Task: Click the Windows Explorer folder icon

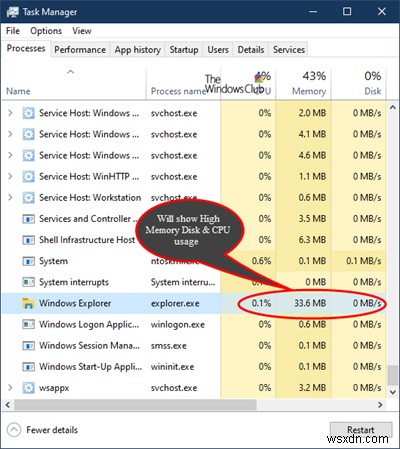Action: click(x=28, y=303)
